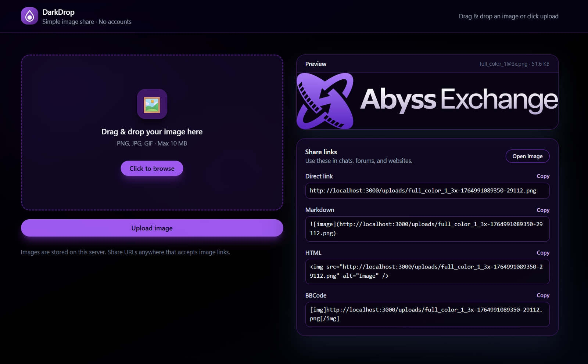The width and height of the screenshot is (588, 364).
Task: Copy the Markdown snippet
Action: point(543,210)
